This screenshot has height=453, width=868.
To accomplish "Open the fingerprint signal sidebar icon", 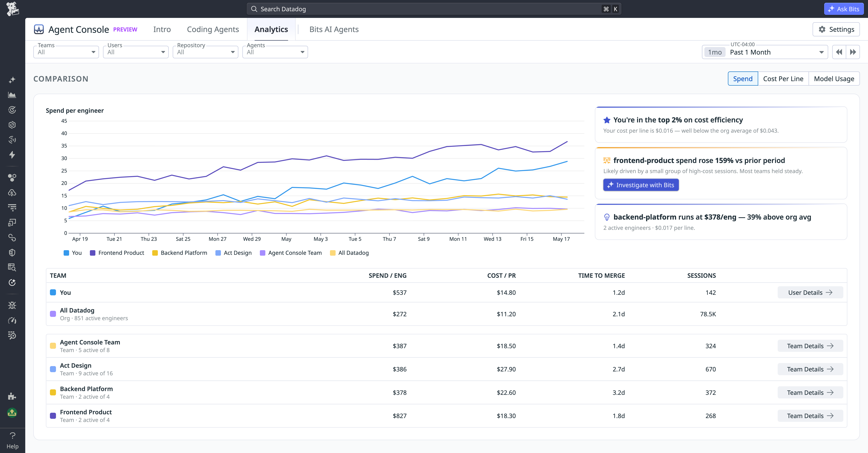I will click(12, 140).
